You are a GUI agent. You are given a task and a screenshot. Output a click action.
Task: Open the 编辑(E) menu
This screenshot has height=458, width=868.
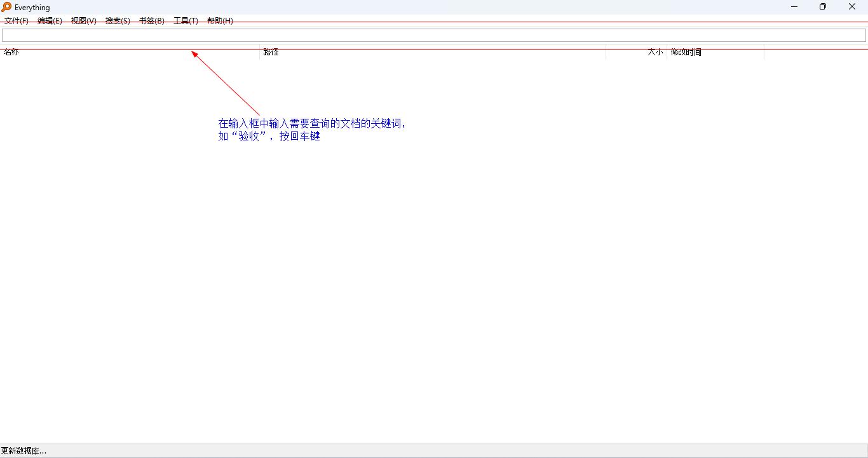[x=50, y=21]
